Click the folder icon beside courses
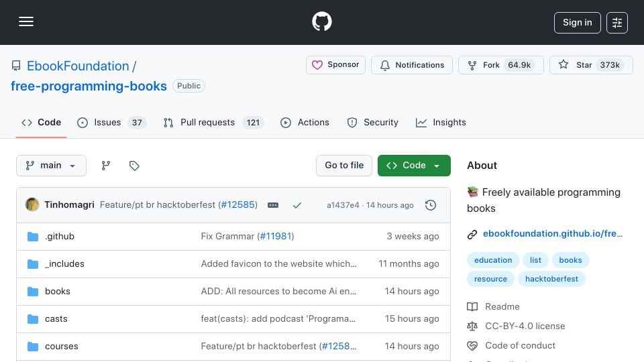 tap(33, 347)
